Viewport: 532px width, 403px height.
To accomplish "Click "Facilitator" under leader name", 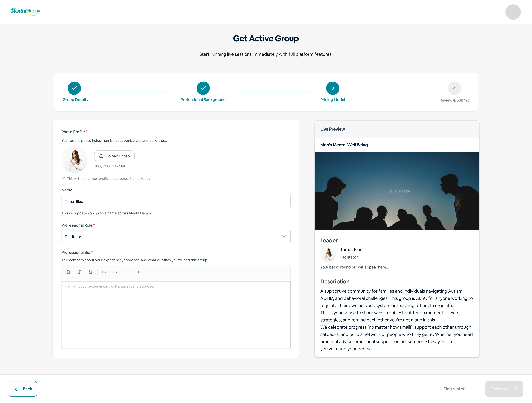I will coord(349,257).
